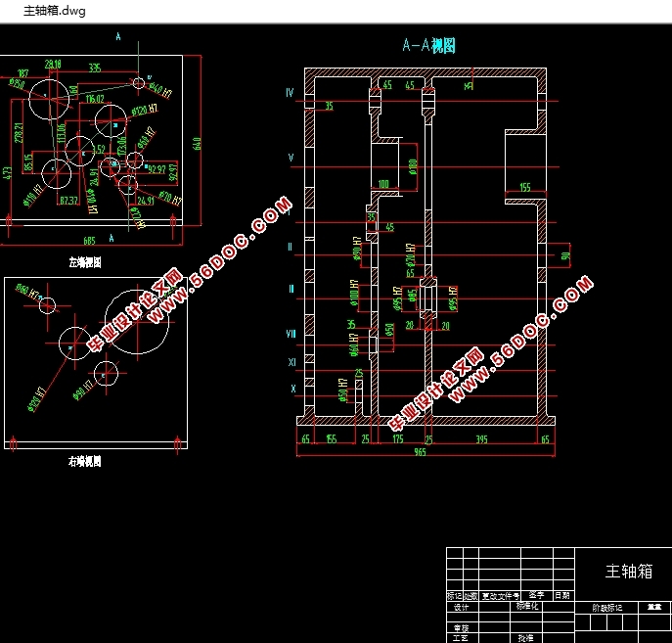
Task: Click the 155 dimension near right recess
Action: pyautogui.click(x=525, y=187)
